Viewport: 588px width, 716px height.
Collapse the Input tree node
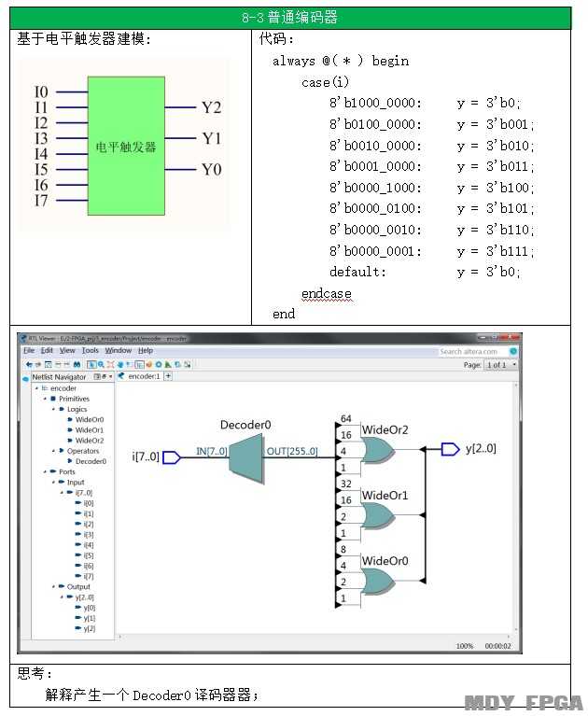(53, 483)
